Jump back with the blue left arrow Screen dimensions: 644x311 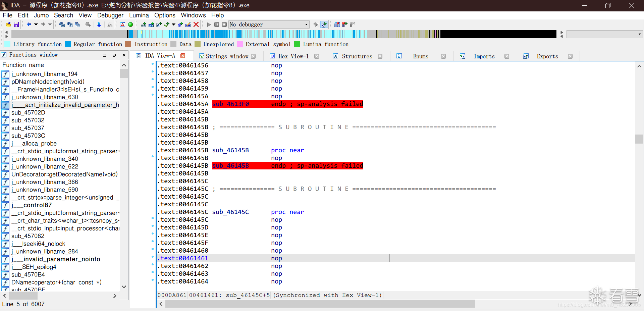tap(29, 24)
